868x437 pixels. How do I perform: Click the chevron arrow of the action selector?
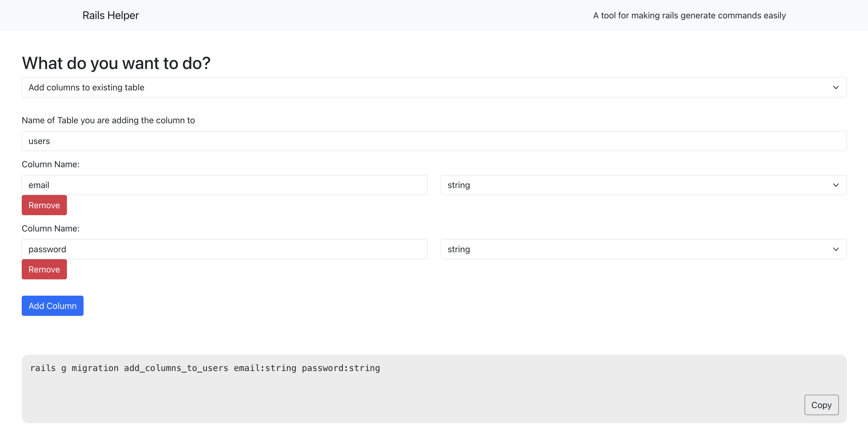(835, 87)
